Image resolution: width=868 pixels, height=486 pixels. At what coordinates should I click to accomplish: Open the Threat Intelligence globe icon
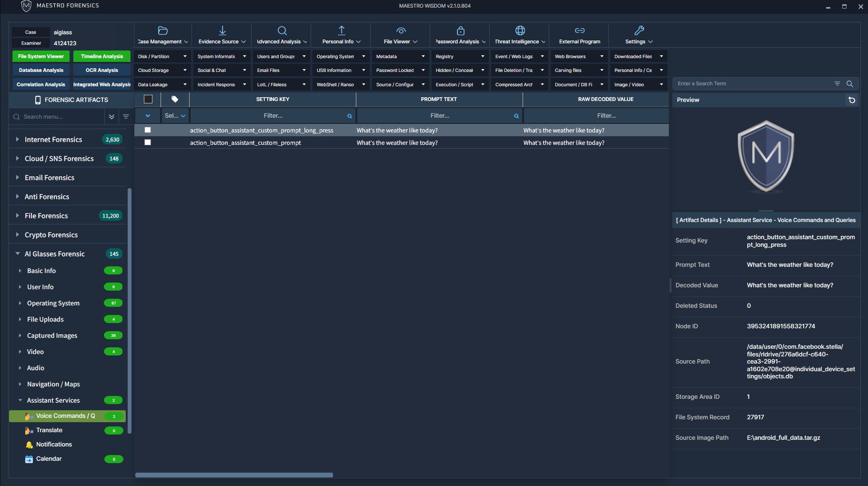520,30
